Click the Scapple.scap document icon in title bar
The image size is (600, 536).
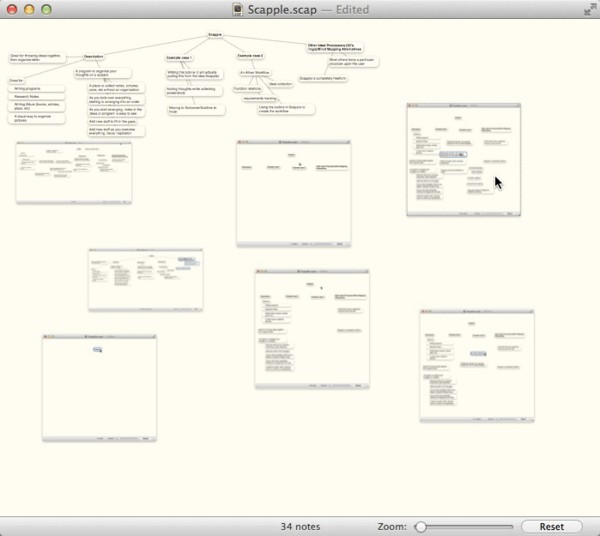coord(238,9)
